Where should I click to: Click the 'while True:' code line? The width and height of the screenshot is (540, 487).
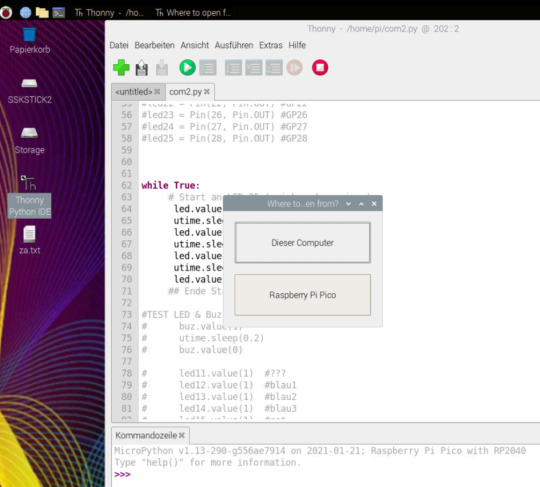tap(170, 185)
